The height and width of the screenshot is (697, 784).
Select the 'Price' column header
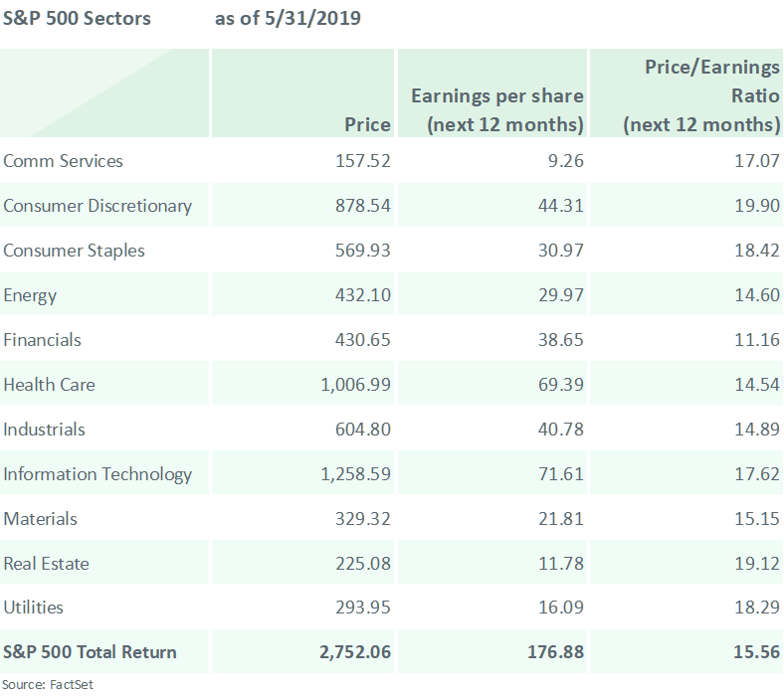tap(302, 92)
